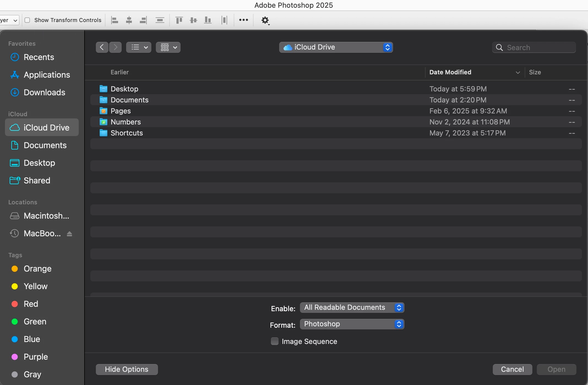The image size is (588, 385).
Task: Check the Image Sequence checkbox
Action: click(x=274, y=341)
